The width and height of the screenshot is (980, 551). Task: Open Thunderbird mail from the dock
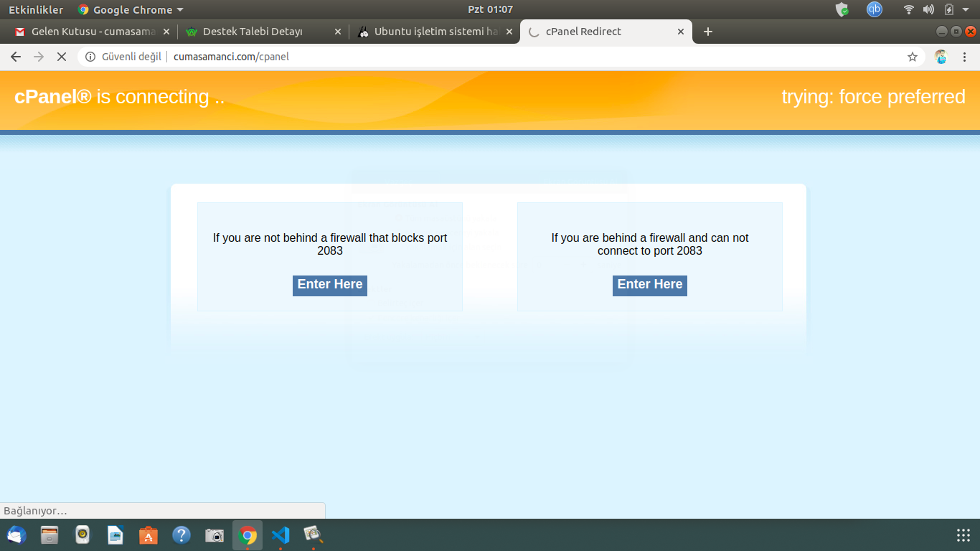click(17, 535)
